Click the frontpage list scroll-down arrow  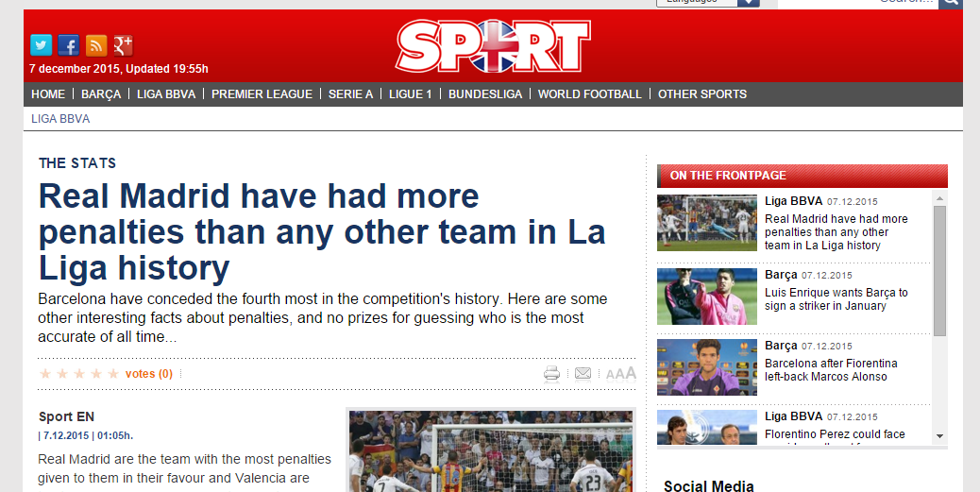click(939, 436)
